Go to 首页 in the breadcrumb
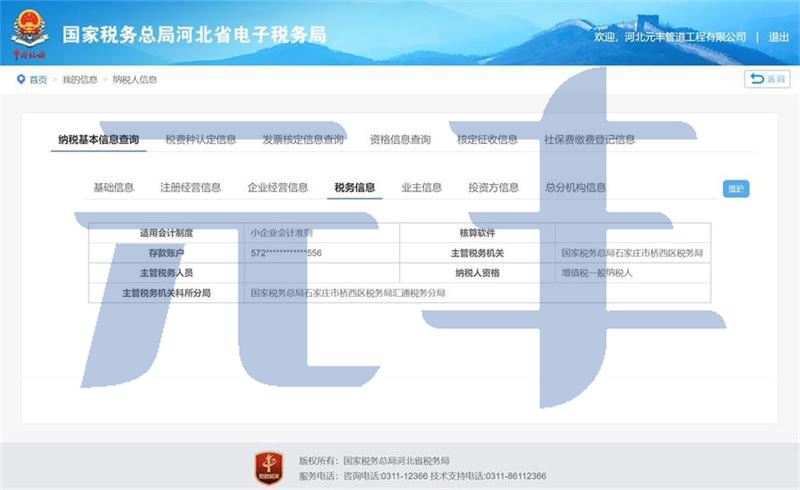Viewport: 800px width, 490px height. (38, 80)
